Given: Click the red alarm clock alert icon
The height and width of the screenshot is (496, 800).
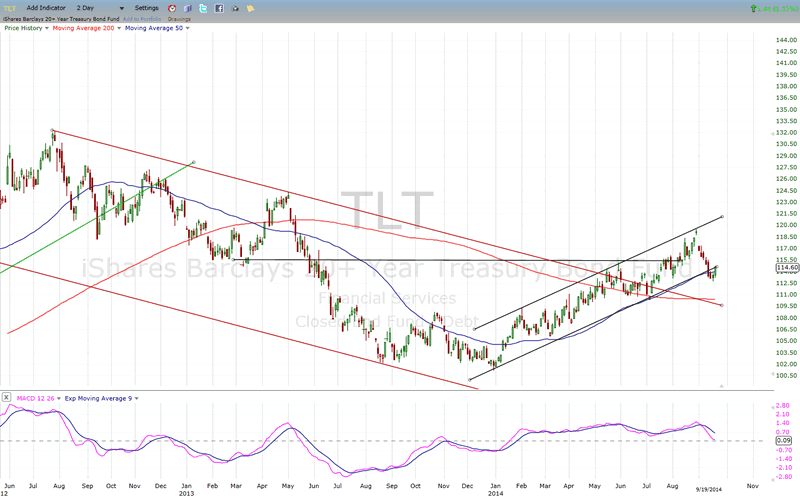Looking at the screenshot, I should tap(172, 7).
